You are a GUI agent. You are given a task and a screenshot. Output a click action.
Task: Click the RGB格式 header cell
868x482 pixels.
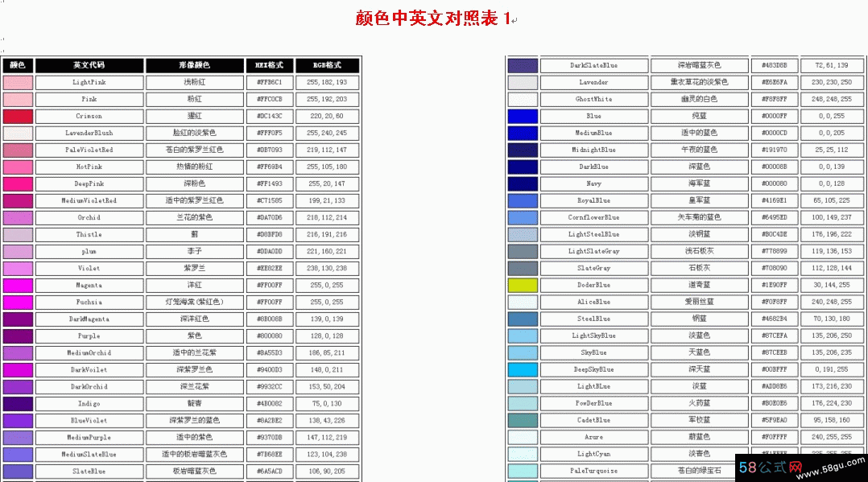pyautogui.click(x=327, y=65)
